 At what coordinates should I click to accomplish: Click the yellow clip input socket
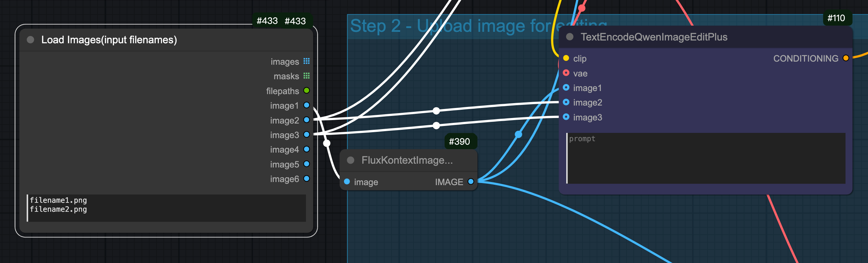click(566, 58)
